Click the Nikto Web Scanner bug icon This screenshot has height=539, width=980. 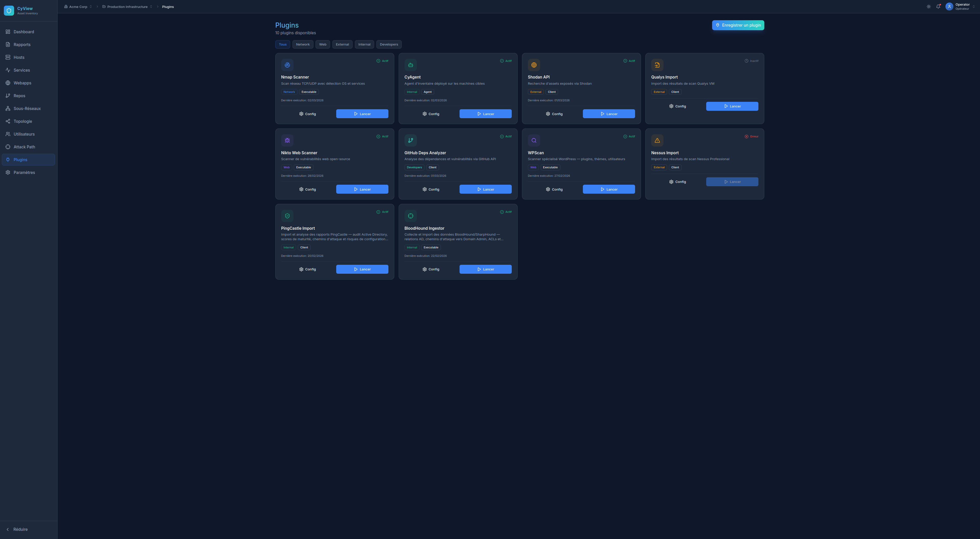coord(287,140)
